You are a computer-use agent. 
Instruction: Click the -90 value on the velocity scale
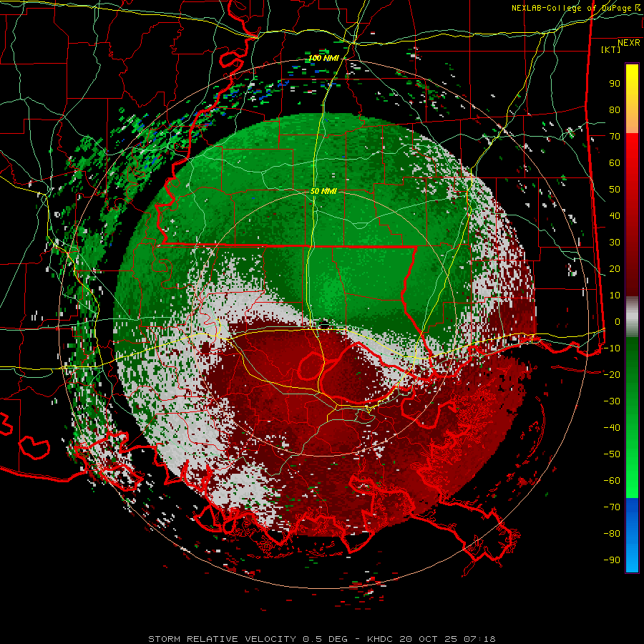[612, 560]
